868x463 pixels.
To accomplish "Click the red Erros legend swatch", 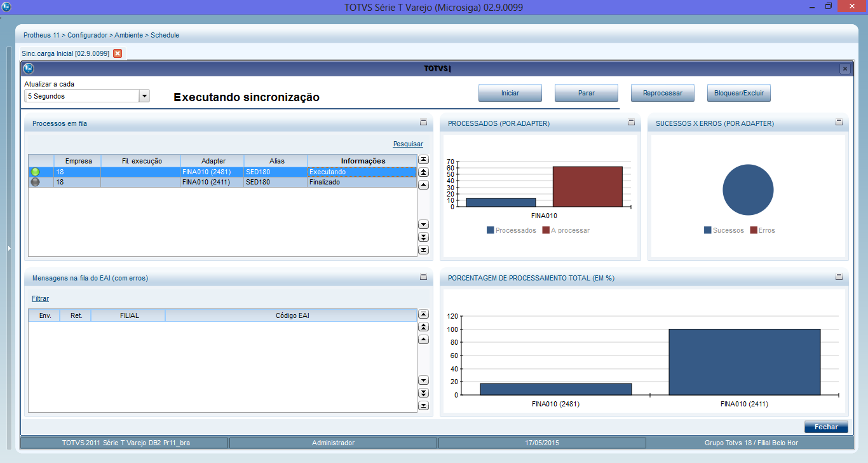I will (x=754, y=230).
